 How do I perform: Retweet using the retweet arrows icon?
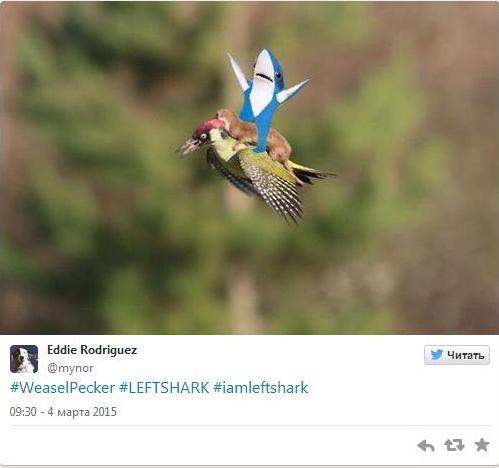454,445
